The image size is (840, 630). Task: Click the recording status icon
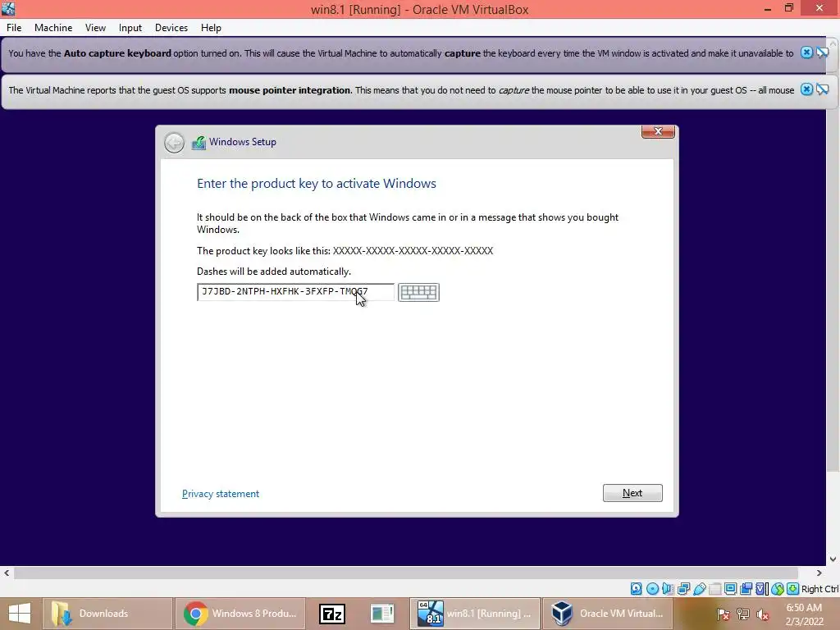pos(746,589)
